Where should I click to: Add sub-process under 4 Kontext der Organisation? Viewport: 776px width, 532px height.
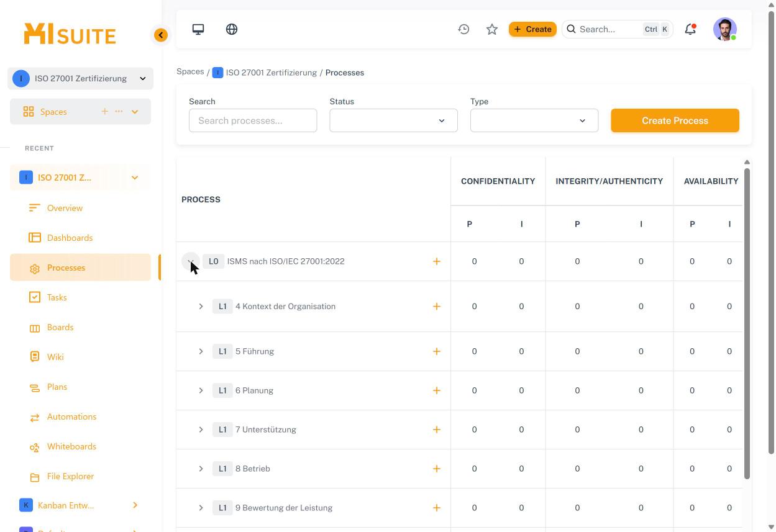coord(437,307)
